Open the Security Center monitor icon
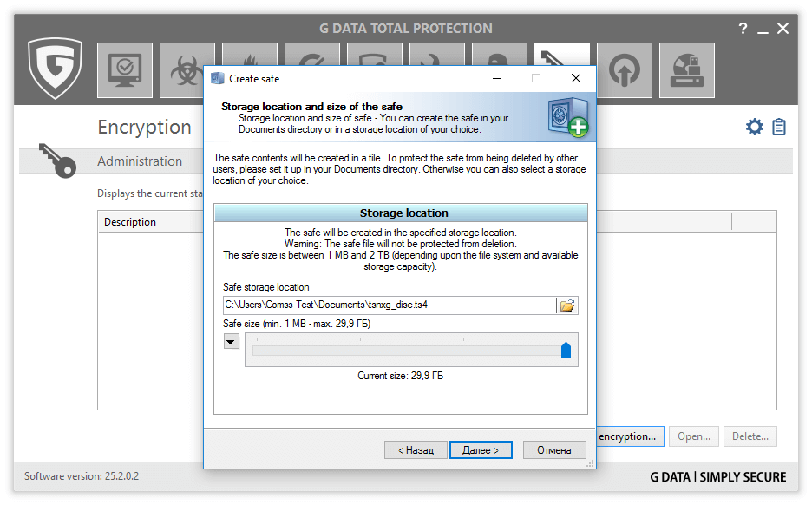 tap(125, 70)
